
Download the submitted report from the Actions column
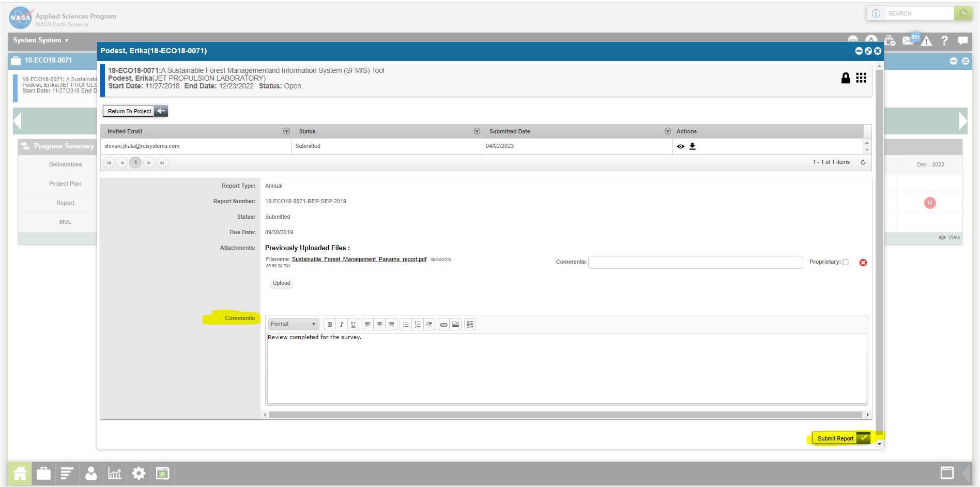click(x=693, y=146)
